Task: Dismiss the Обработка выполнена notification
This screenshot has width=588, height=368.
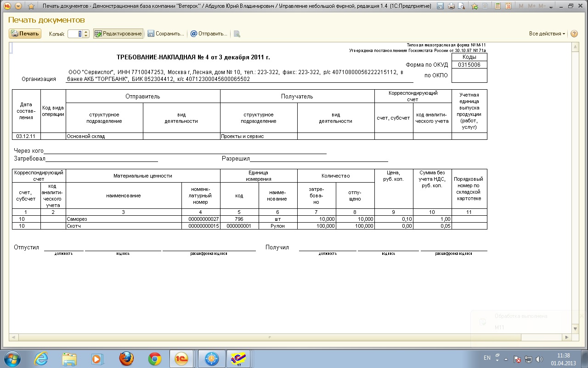Action: pos(582,316)
